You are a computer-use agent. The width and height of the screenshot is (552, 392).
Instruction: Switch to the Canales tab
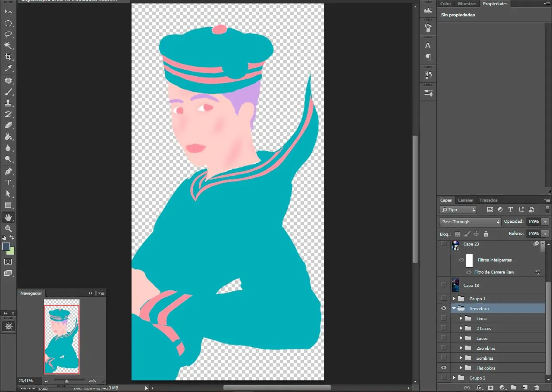pyautogui.click(x=465, y=200)
